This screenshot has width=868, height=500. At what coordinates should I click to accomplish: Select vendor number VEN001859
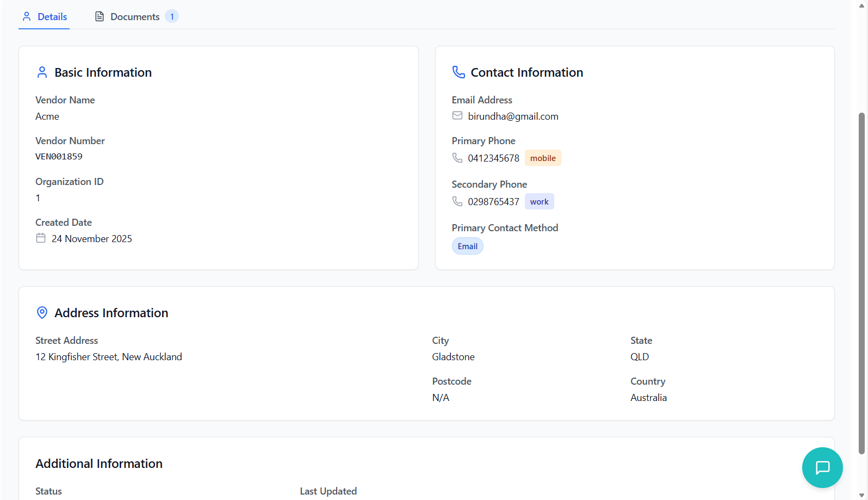59,157
